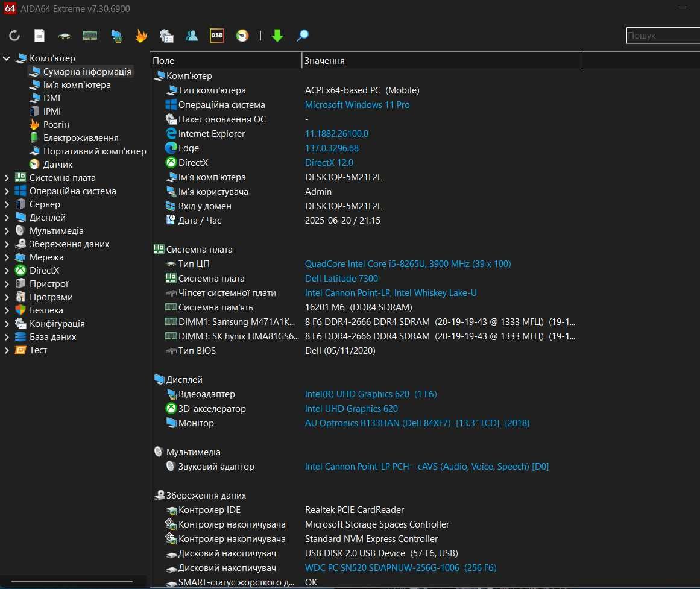Viewport: 700px width, 589px height.
Task: Open the AU Optronics B133HAN monitor link
Action: pyautogui.click(x=417, y=423)
